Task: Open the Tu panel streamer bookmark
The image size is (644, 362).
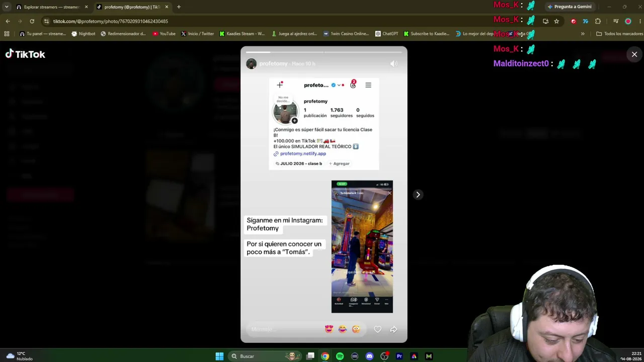Action: pyautogui.click(x=43, y=34)
